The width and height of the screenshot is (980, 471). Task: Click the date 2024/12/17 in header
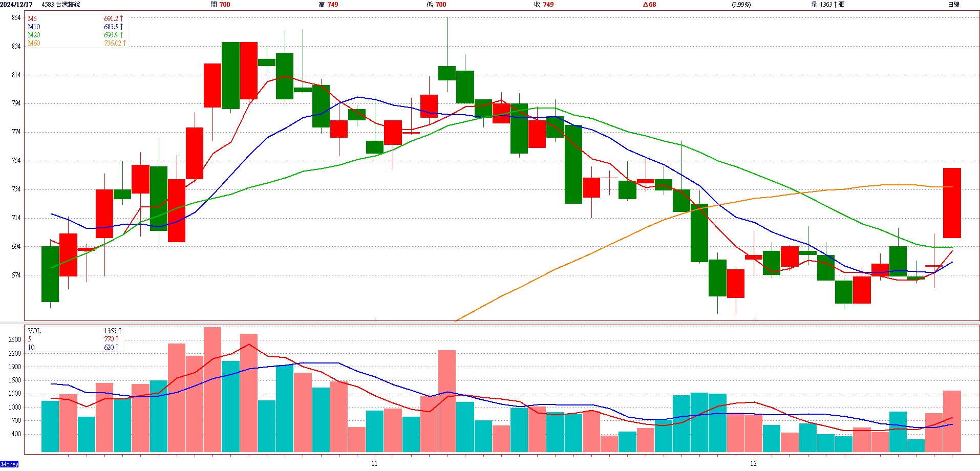(16, 5)
